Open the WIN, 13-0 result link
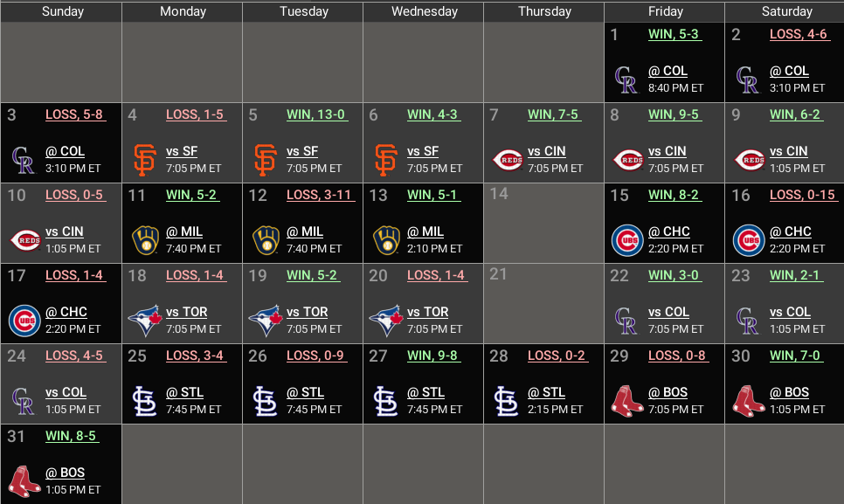 tap(315, 114)
